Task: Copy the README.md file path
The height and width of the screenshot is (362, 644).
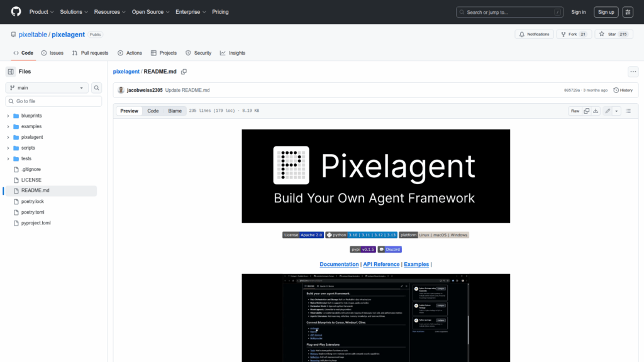Action: tap(184, 72)
